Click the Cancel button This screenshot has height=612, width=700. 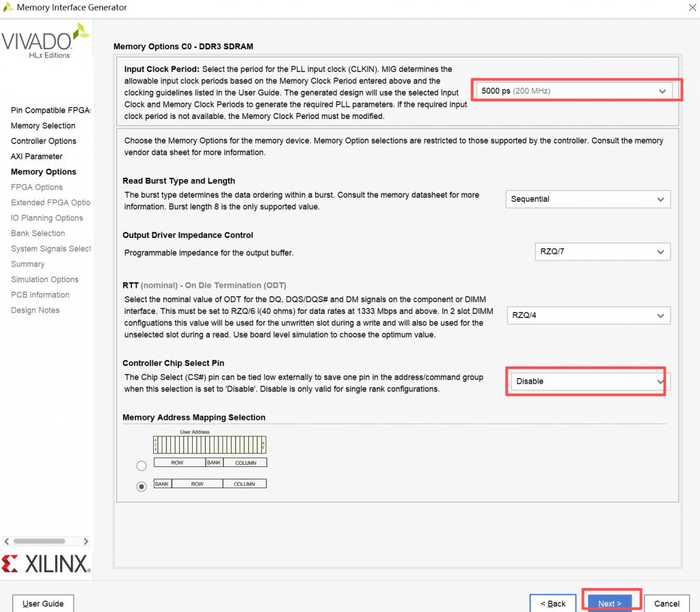coord(666,604)
